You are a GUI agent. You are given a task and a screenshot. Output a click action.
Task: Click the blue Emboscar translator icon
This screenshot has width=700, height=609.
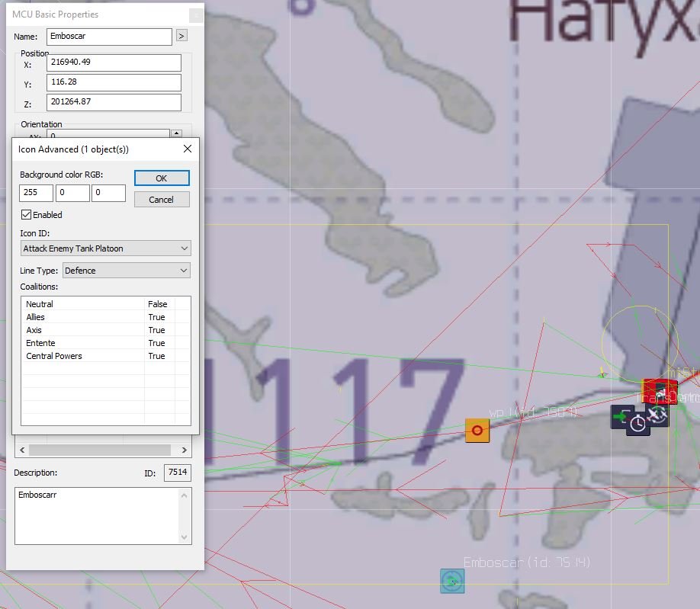[x=452, y=582]
